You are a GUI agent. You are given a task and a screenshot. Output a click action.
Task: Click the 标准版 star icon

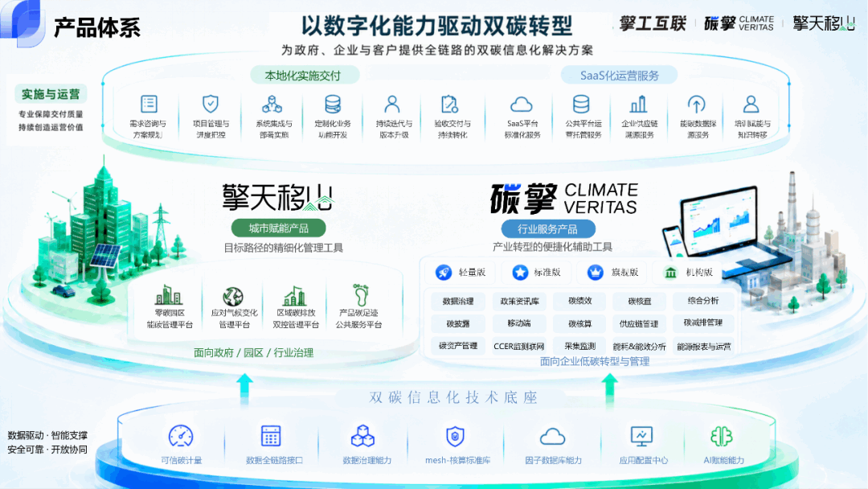click(x=519, y=272)
